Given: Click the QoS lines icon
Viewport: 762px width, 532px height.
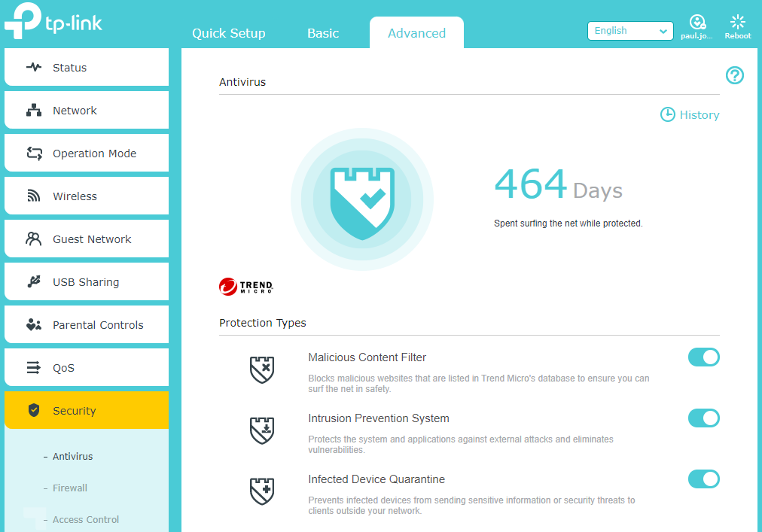Looking at the screenshot, I should click(x=34, y=367).
